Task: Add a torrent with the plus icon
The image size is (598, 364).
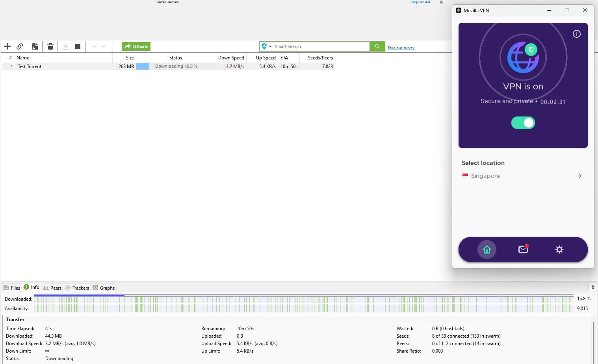Action: (x=7, y=46)
